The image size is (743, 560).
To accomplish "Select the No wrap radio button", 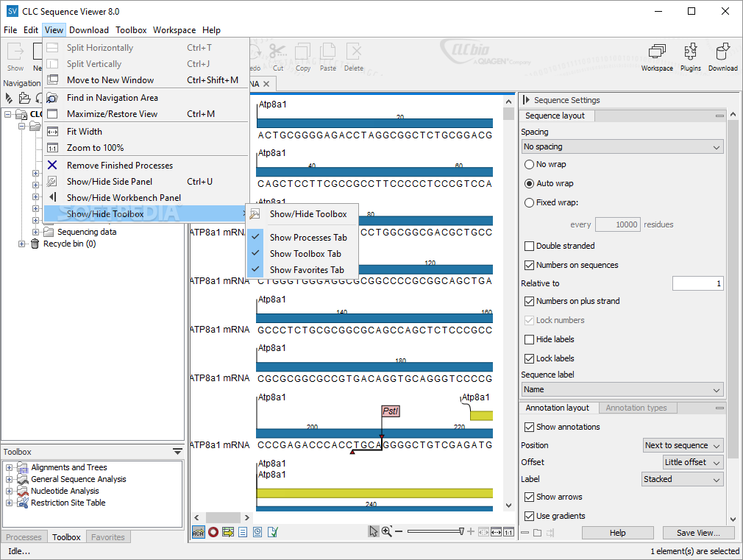I will click(x=529, y=165).
